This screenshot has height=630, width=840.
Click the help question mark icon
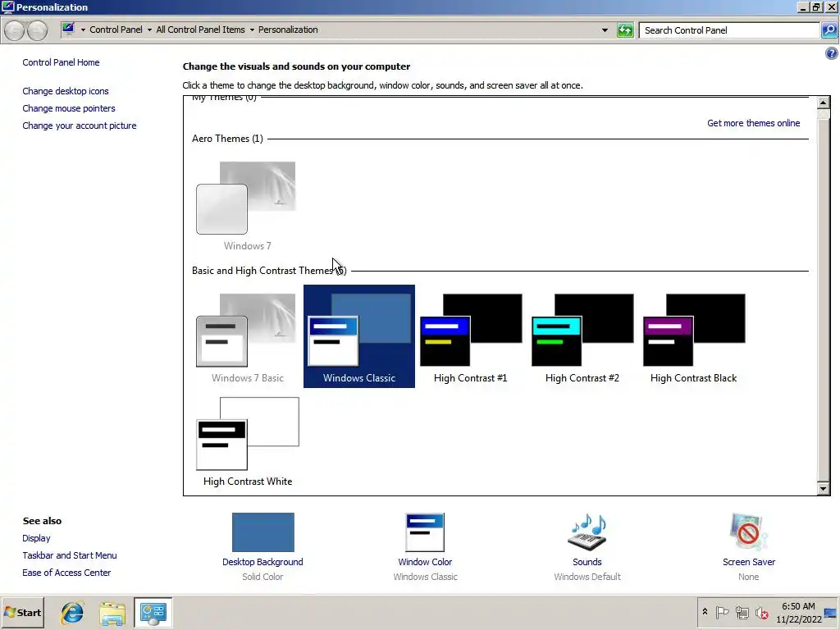832,53
